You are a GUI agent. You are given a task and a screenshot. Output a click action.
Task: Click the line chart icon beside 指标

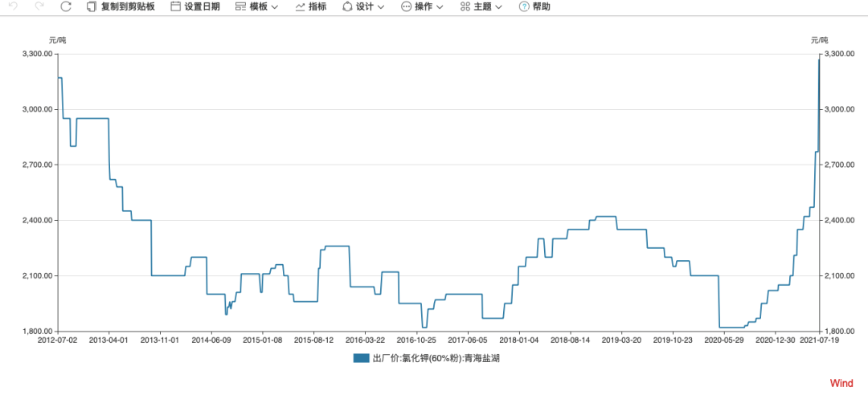(300, 6)
